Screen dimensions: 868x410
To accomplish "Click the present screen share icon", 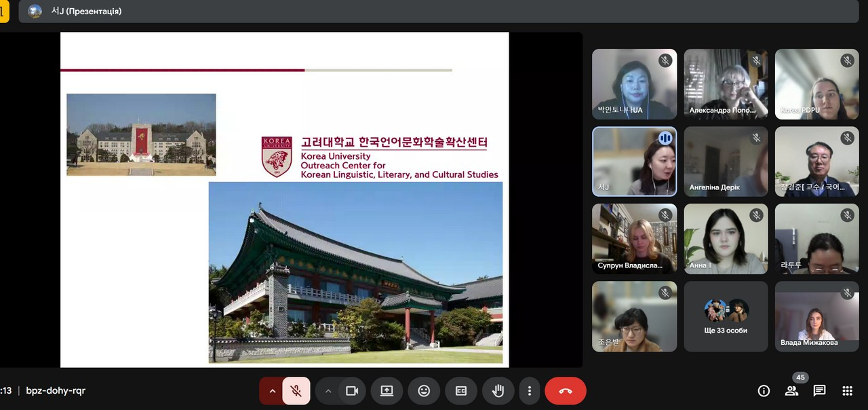I will [x=387, y=391].
